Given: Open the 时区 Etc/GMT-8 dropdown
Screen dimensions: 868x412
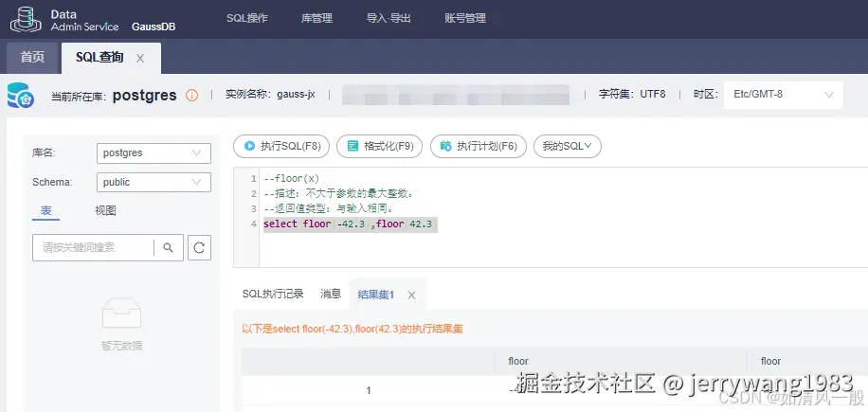Looking at the screenshot, I should 784,95.
